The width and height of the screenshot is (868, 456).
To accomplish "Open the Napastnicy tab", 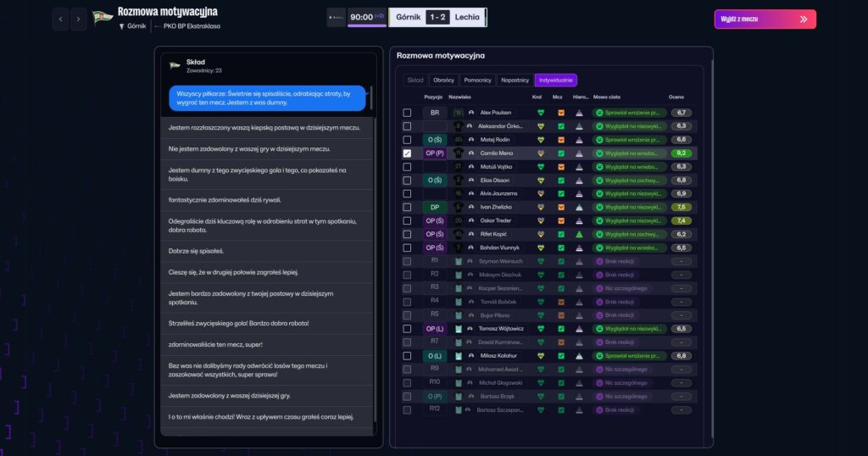I will tap(515, 81).
